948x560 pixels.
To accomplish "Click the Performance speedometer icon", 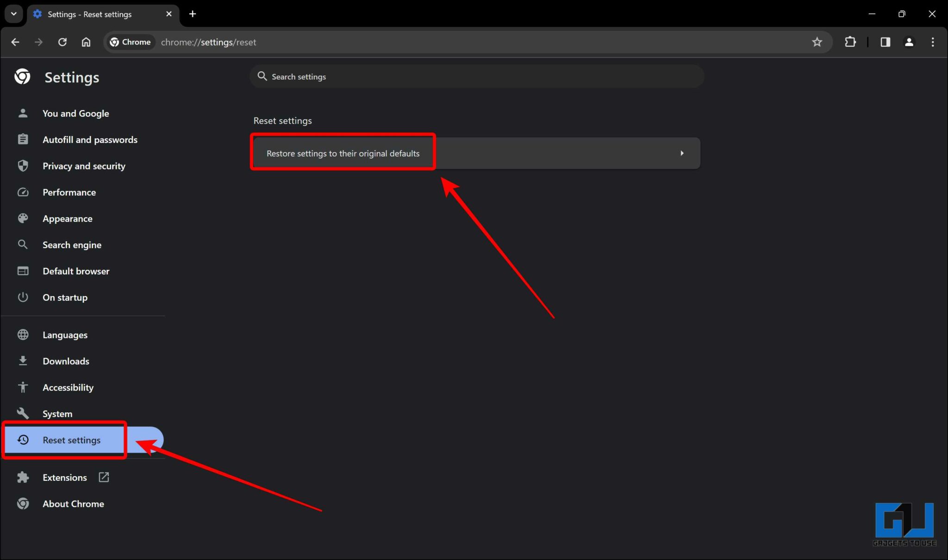I will [23, 192].
